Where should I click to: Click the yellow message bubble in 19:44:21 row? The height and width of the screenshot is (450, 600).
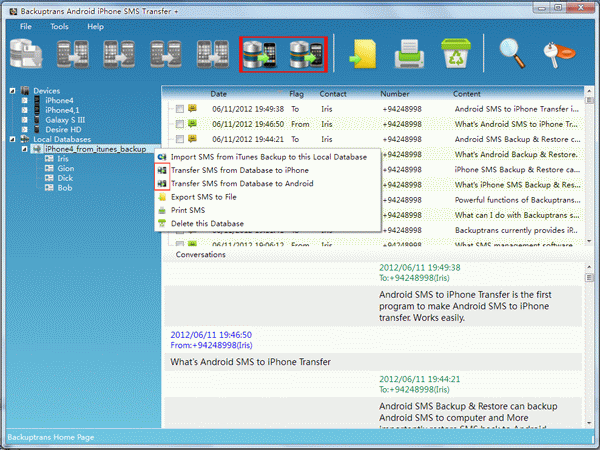tap(192, 139)
